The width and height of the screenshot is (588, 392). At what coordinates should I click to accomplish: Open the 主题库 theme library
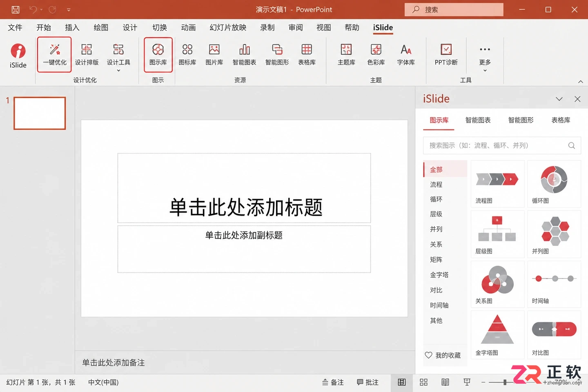[x=346, y=55]
